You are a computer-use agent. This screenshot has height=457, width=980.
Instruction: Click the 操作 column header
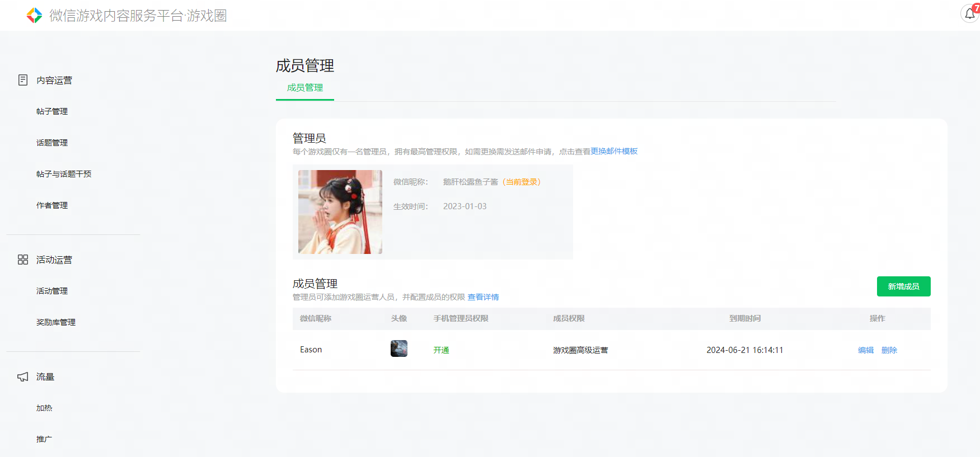tap(878, 318)
